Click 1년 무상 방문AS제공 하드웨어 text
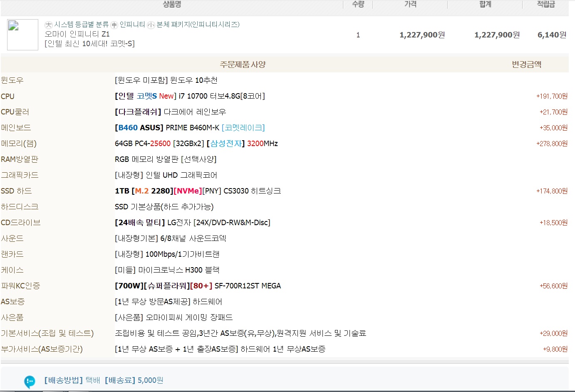The height and width of the screenshot is (392, 575). [x=169, y=302]
